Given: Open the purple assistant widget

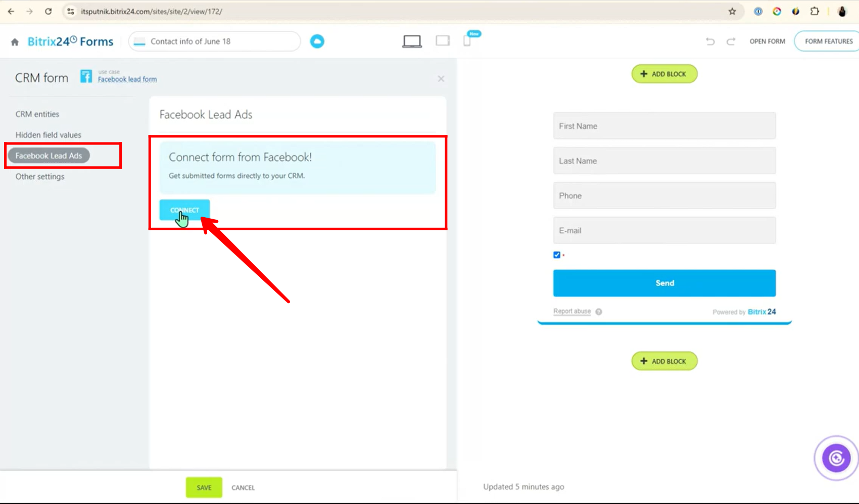Looking at the screenshot, I should [836, 458].
